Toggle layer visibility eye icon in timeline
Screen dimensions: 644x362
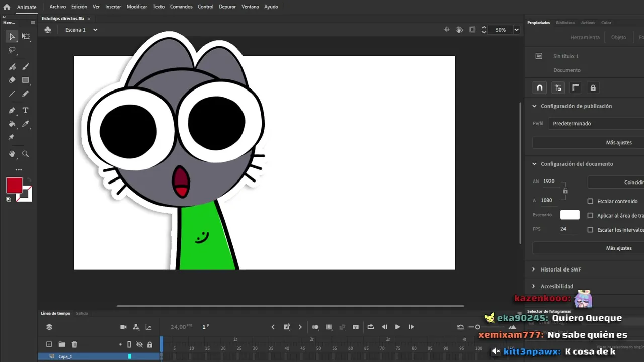tap(139, 344)
